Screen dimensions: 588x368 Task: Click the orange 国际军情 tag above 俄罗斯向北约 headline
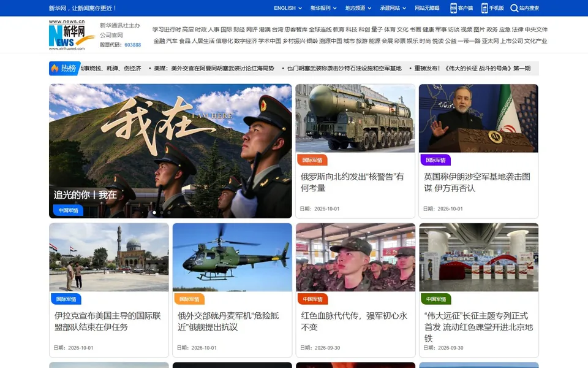coord(312,160)
